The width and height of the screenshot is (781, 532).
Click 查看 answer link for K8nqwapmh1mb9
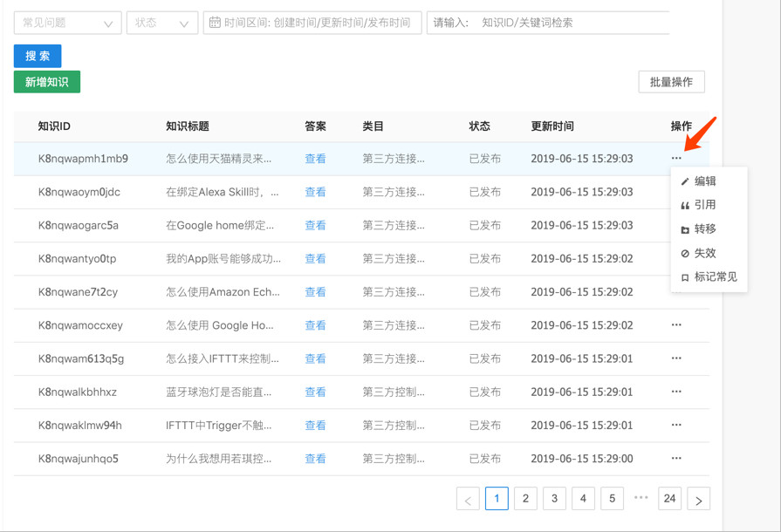pyautogui.click(x=315, y=159)
